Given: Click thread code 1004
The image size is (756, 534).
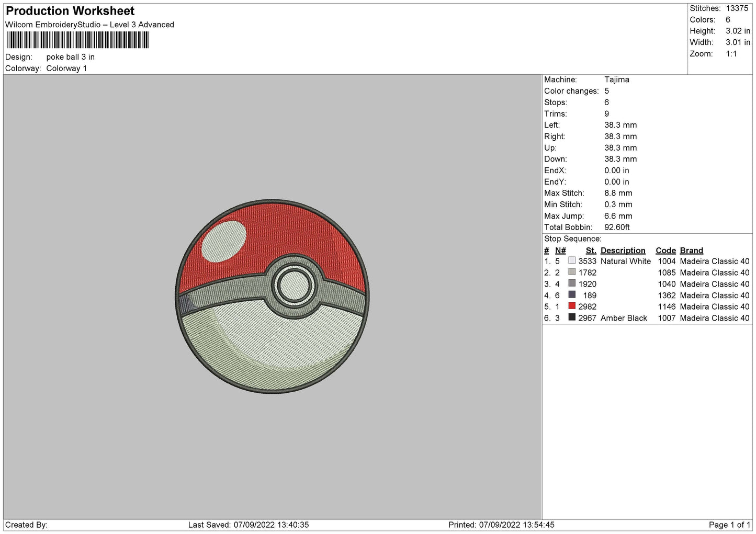Looking at the screenshot, I should pos(667,261).
